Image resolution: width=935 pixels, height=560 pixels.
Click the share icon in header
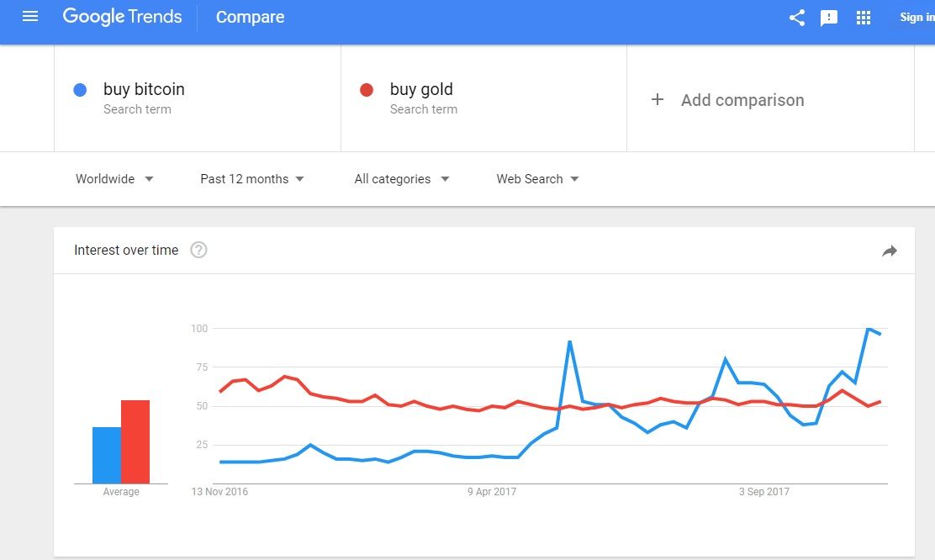pos(797,18)
